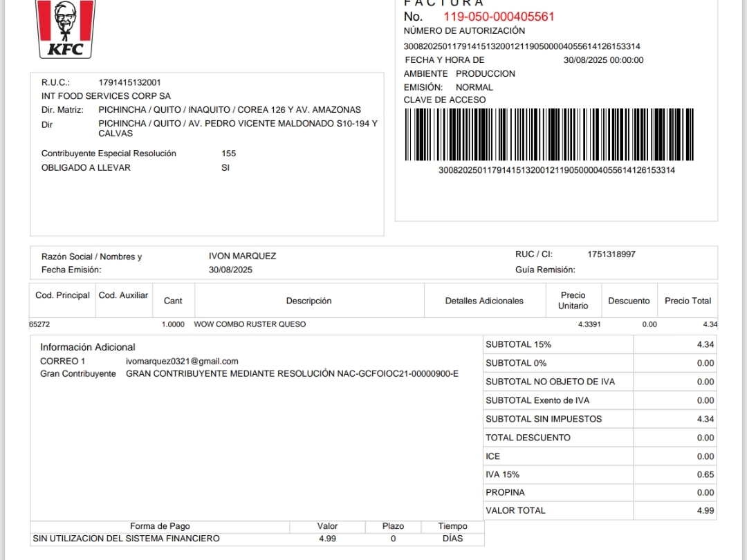Click the date and time 30/08/2025 00:00:00
The image size is (747, 560).
point(603,60)
